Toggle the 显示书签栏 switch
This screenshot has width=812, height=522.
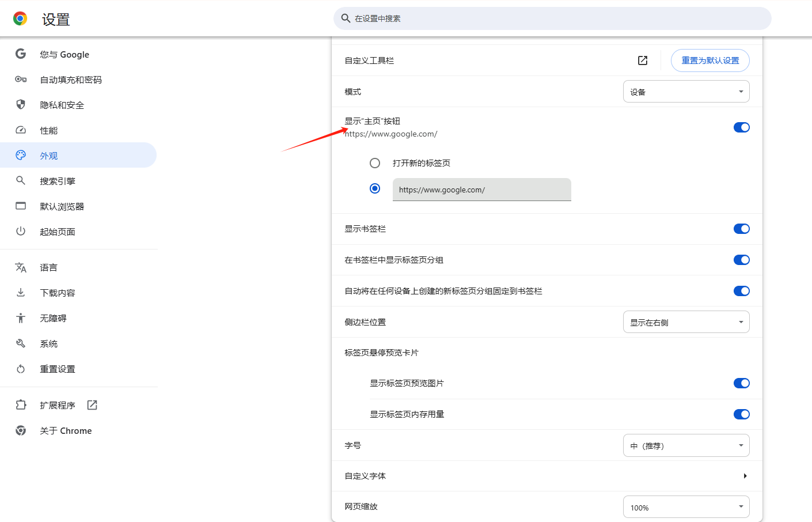742,229
